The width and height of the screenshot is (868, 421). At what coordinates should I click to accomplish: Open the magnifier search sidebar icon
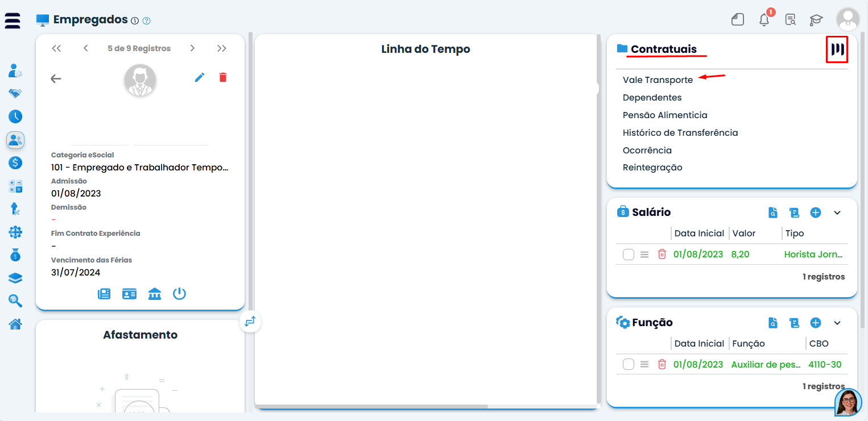(15, 301)
